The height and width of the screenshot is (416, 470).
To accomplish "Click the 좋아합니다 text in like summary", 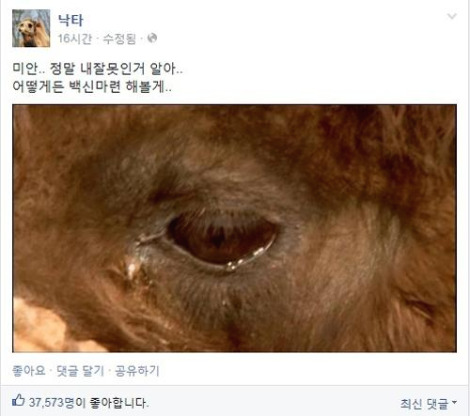I will 118,403.
